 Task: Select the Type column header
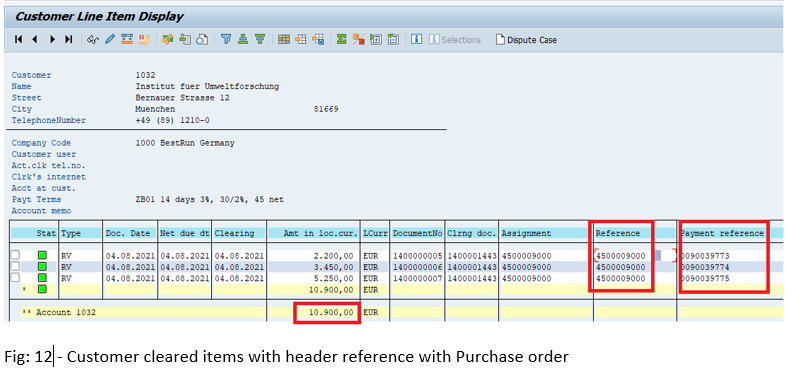(80, 233)
